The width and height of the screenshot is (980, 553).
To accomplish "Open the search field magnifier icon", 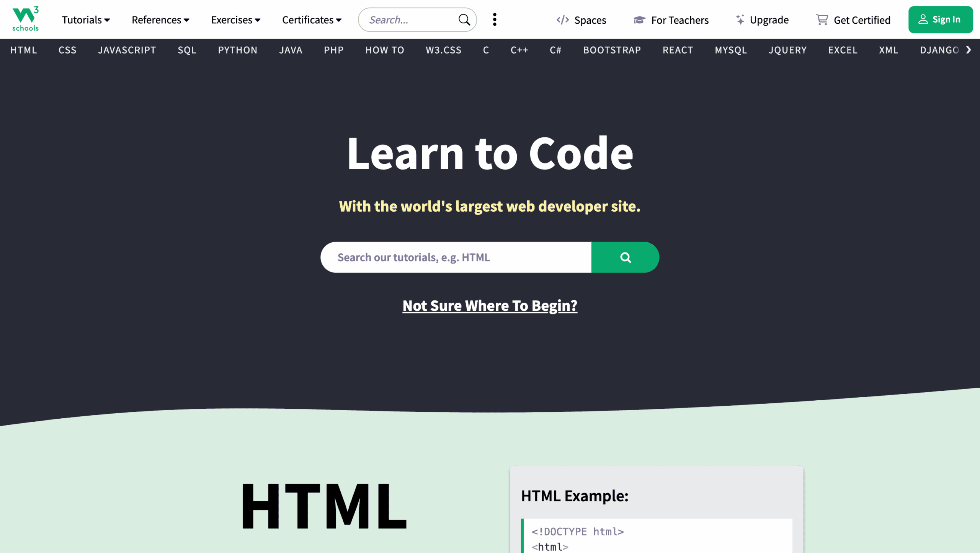I will pyautogui.click(x=464, y=19).
